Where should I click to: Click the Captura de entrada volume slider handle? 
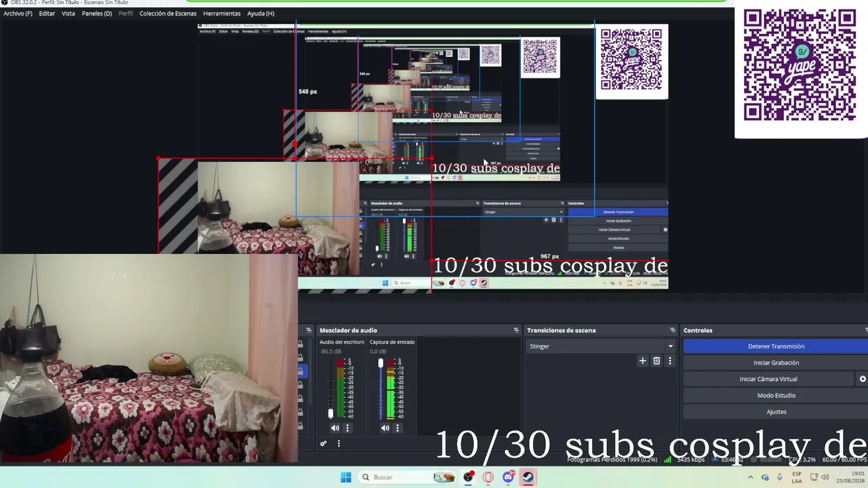(380, 364)
